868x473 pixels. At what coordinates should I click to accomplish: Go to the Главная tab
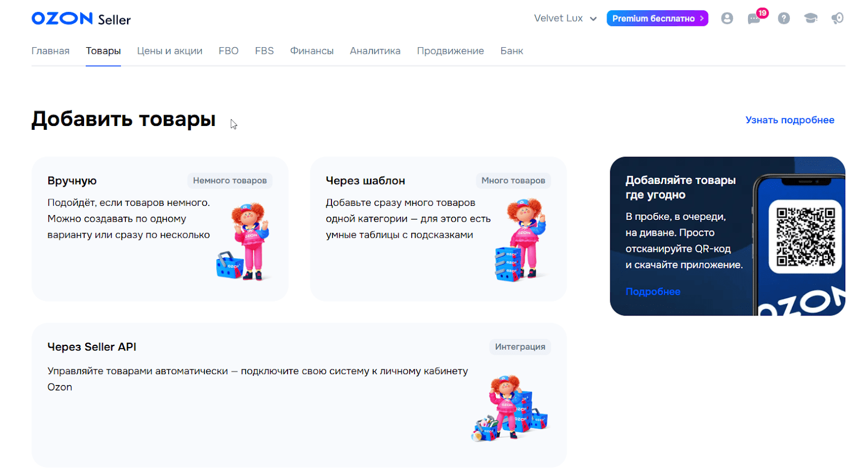click(50, 51)
